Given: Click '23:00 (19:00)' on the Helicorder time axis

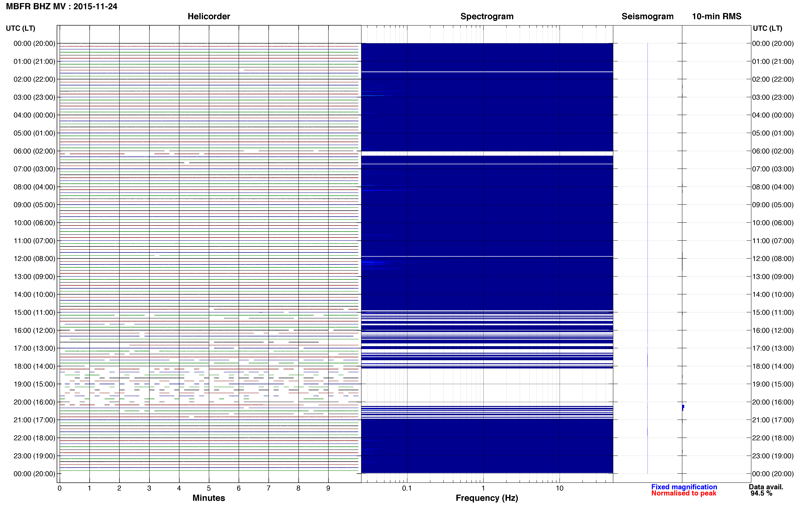Looking at the screenshot, I should pos(34,456).
